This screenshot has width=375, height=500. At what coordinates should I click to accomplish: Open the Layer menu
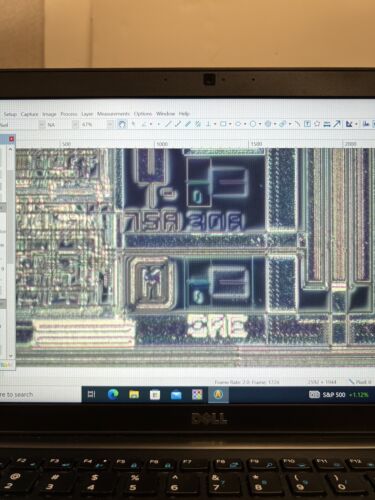87,114
